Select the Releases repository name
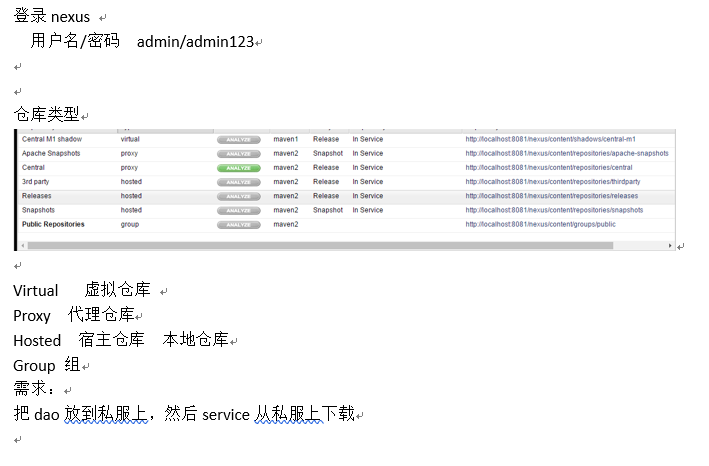The image size is (709, 466). click(37, 196)
